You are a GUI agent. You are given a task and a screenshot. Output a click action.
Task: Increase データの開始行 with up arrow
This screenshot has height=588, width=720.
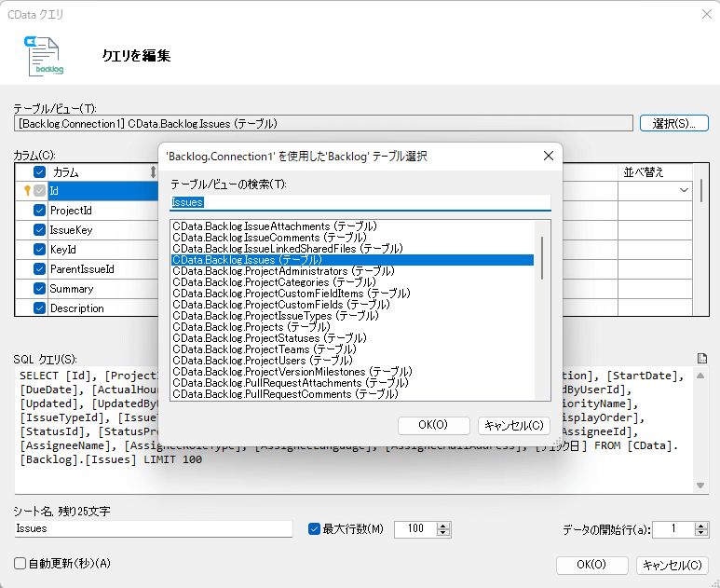click(700, 526)
